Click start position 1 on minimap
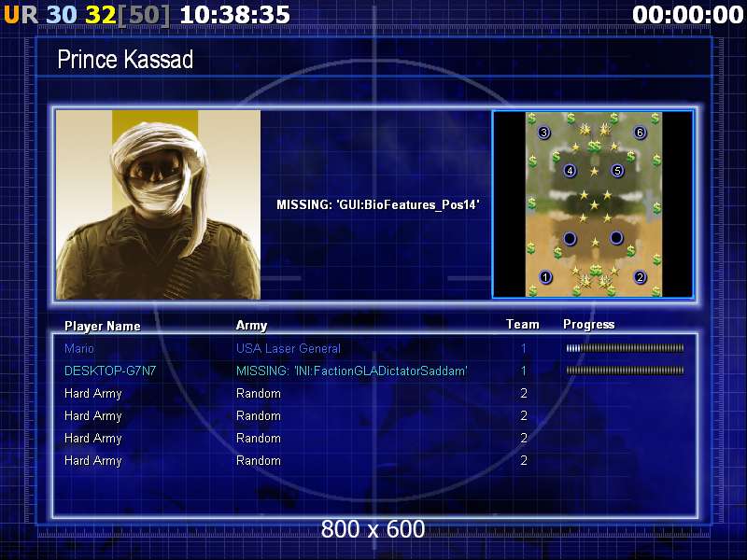747x560 pixels. pyautogui.click(x=545, y=276)
